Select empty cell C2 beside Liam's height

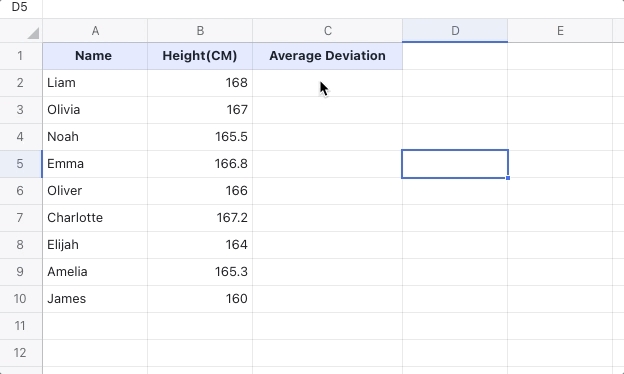[x=328, y=83]
